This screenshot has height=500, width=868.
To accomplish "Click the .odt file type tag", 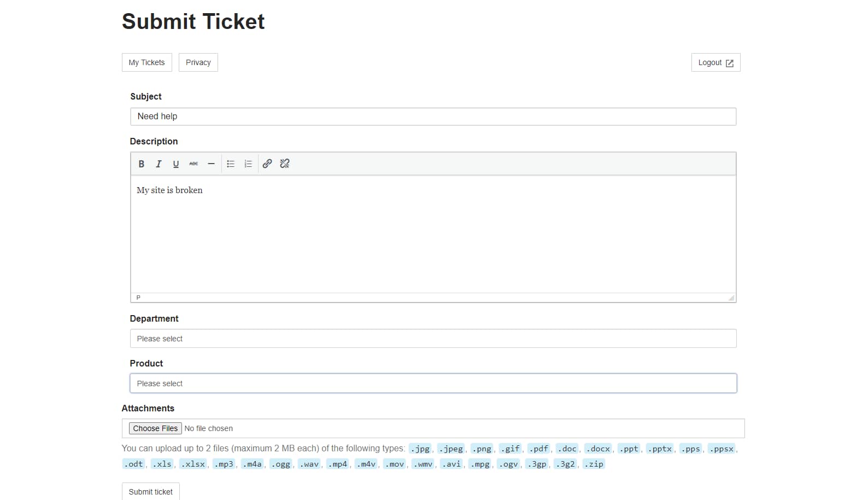I will [x=133, y=464].
